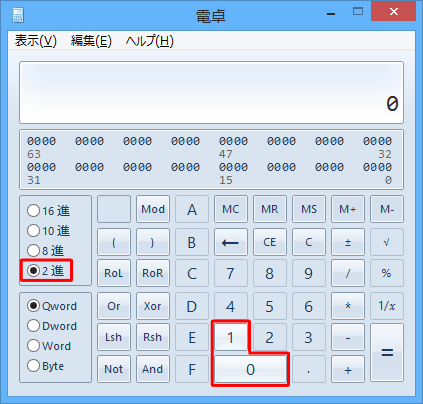Select the Byte radio button

[x=46, y=366]
